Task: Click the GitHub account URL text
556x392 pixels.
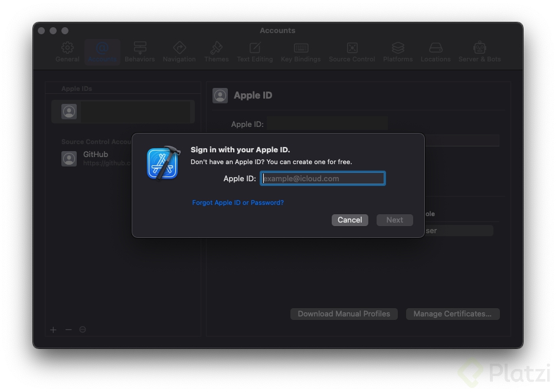Action: 107,163
